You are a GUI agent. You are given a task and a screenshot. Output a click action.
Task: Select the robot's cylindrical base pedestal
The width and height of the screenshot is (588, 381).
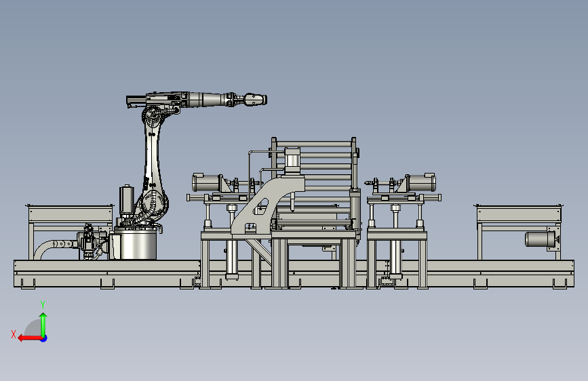(x=138, y=244)
